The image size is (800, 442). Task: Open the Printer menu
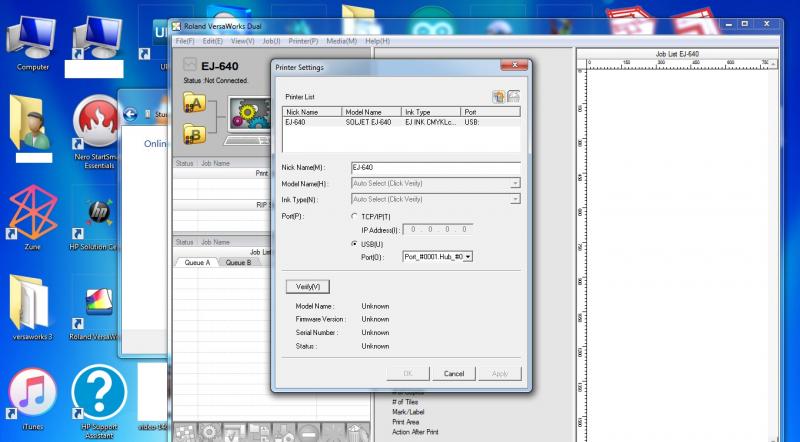(x=303, y=41)
